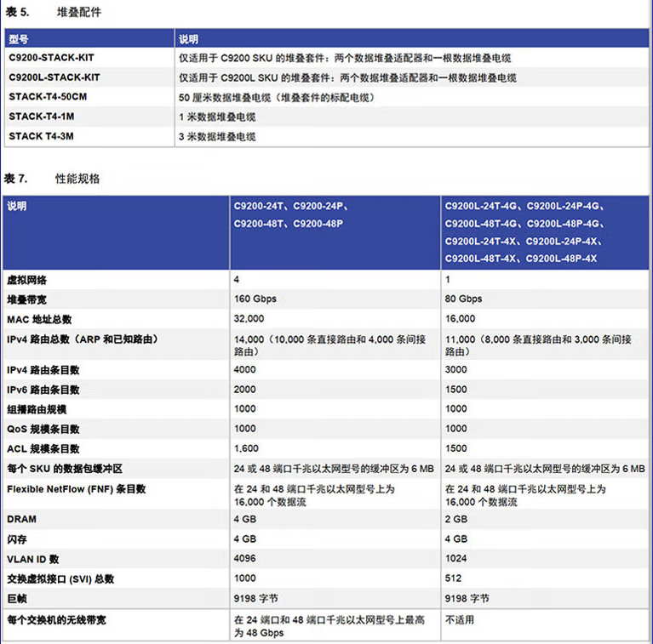Click the 'DRAM' row label
Screen dimensions: 653x644
pos(21,519)
